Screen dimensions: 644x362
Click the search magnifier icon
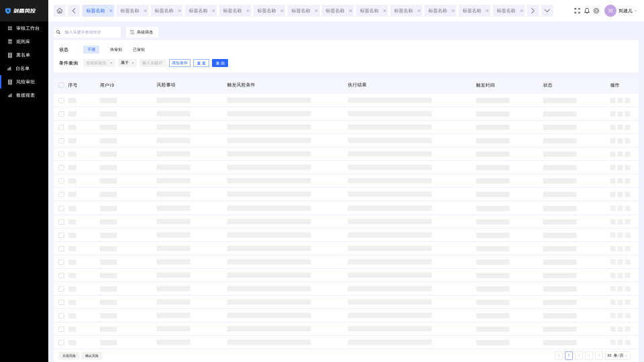click(x=58, y=32)
